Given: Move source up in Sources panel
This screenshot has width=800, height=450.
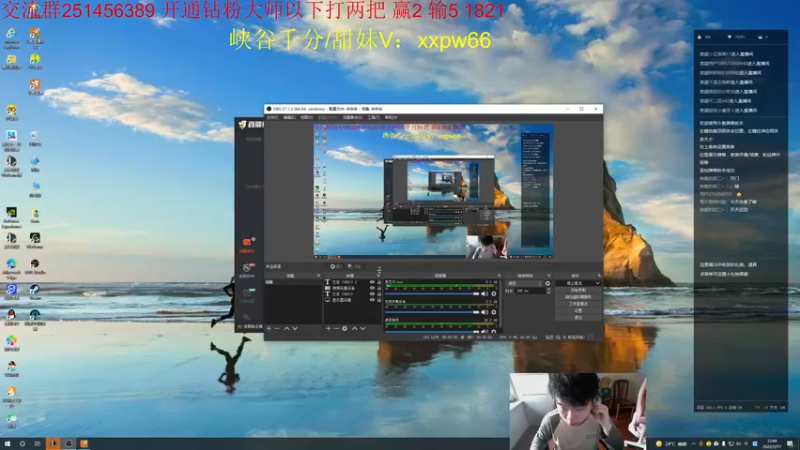Looking at the screenshot, I should click(x=355, y=329).
